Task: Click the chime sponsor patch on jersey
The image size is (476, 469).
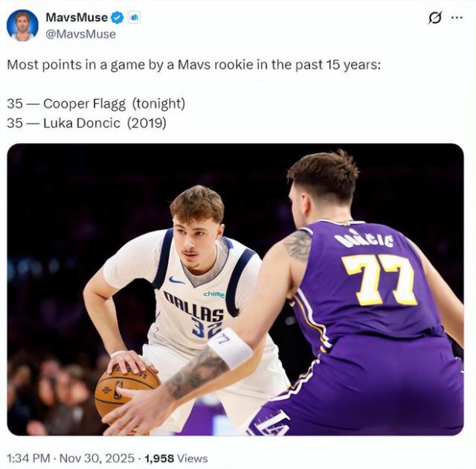Action: tap(214, 294)
